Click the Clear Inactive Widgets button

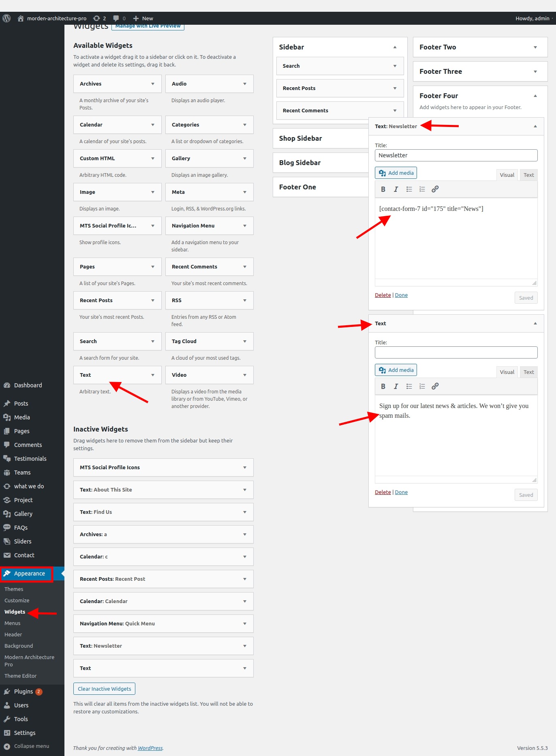coord(104,689)
